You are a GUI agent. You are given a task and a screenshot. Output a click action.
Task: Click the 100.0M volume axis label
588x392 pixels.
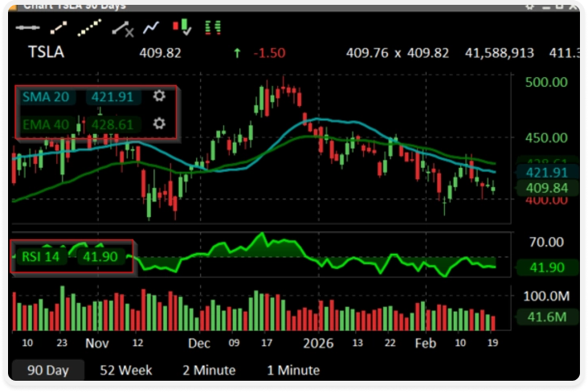(x=546, y=296)
